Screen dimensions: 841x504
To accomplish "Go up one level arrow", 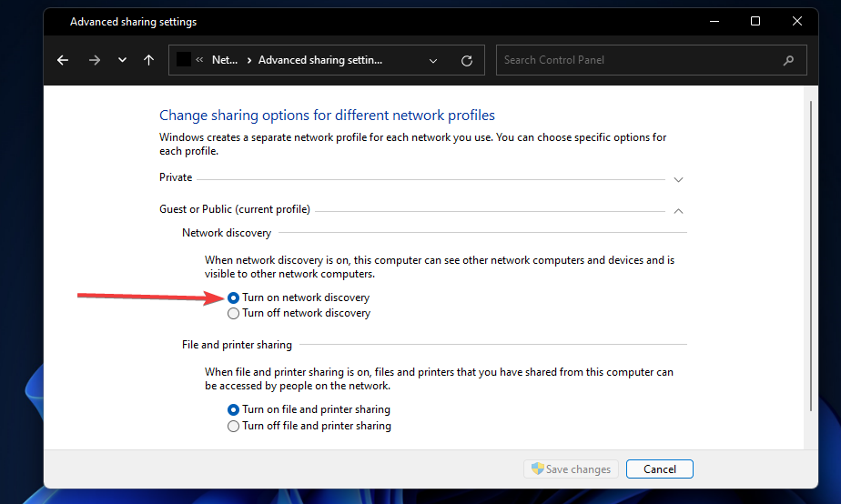I will coord(149,60).
